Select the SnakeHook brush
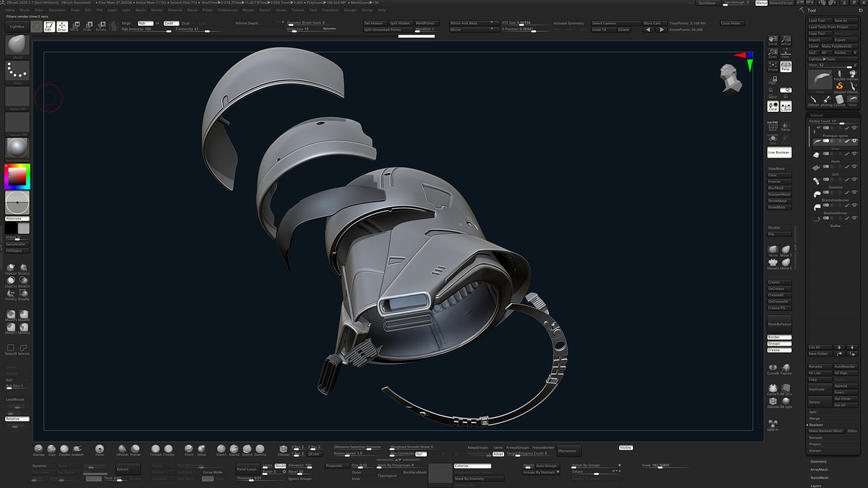The height and width of the screenshot is (488, 868). point(77,450)
